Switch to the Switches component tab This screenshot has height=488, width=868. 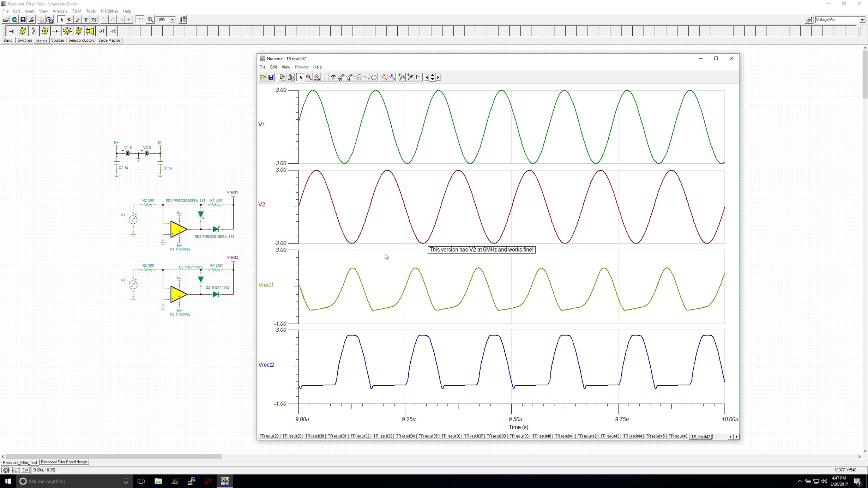tap(25, 41)
